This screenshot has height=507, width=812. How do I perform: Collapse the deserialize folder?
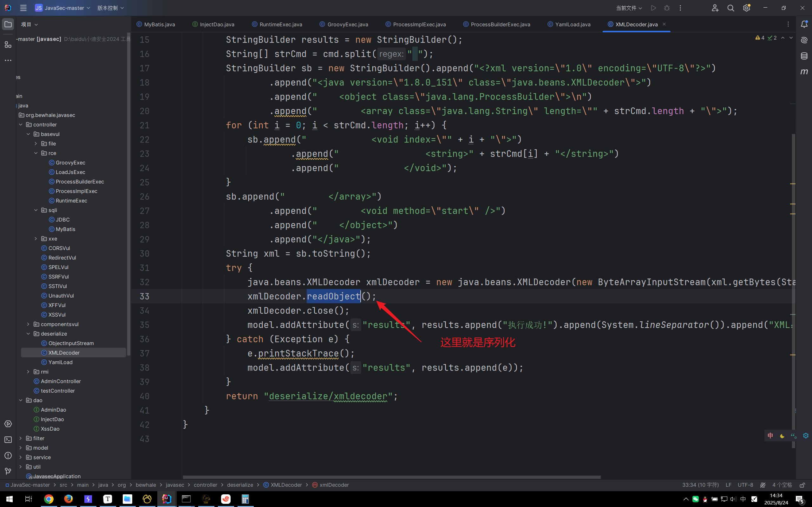click(28, 334)
